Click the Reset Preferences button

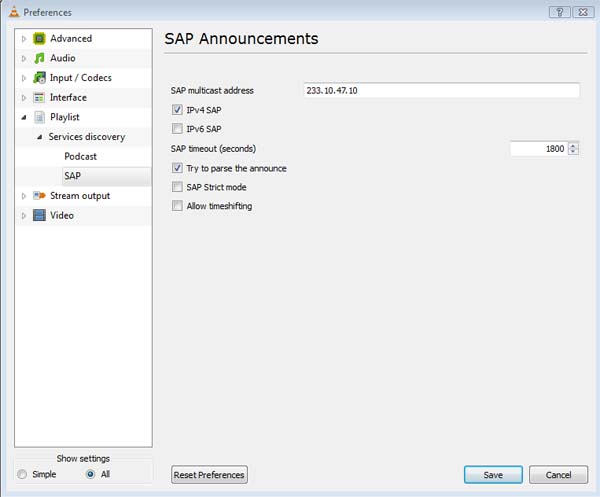209,475
